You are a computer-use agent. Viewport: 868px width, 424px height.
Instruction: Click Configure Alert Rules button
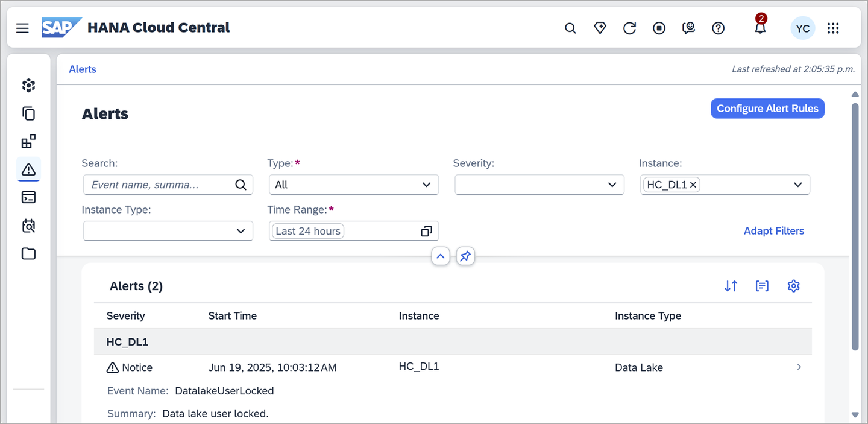coord(767,109)
